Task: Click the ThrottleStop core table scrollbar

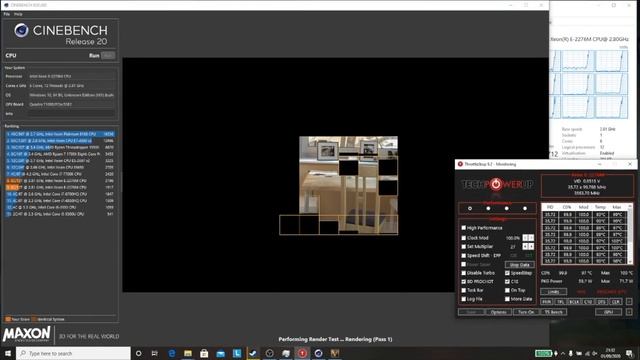Action: (630, 234)
